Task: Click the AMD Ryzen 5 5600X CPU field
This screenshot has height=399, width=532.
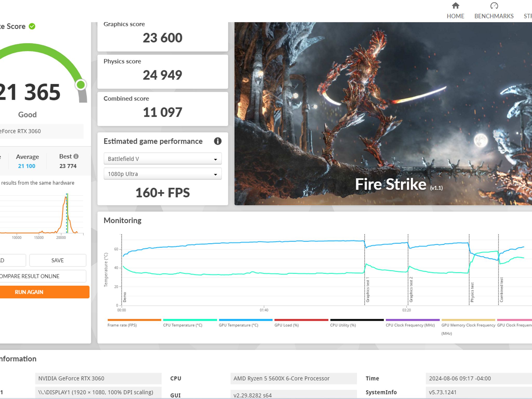Action: pos(294,378)
